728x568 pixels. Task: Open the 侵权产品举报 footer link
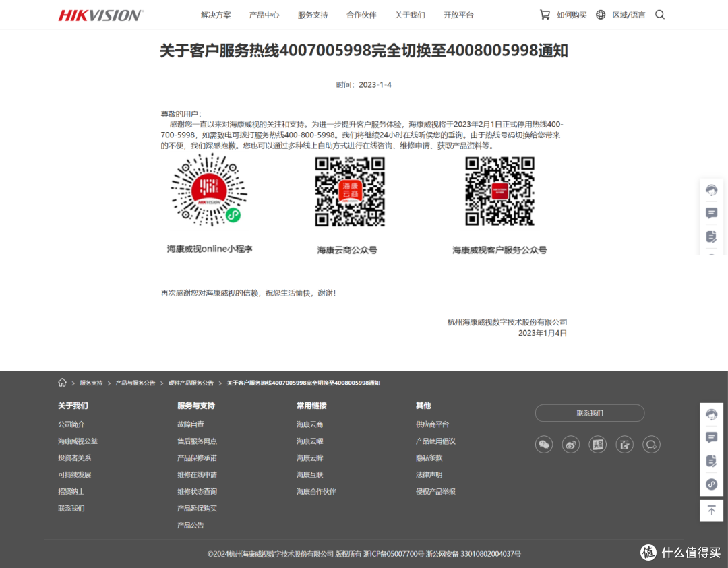[x=435, y=491]
